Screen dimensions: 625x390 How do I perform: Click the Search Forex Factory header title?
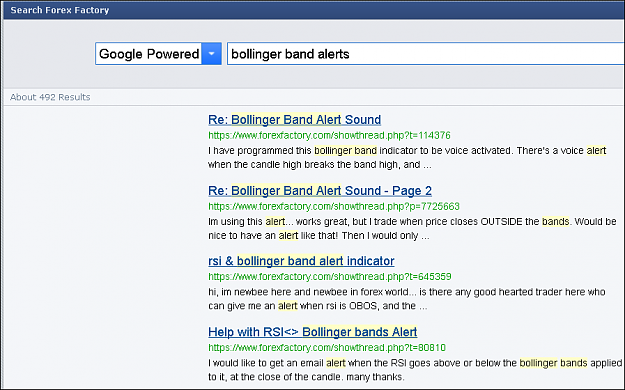click(x=60, y=10)
